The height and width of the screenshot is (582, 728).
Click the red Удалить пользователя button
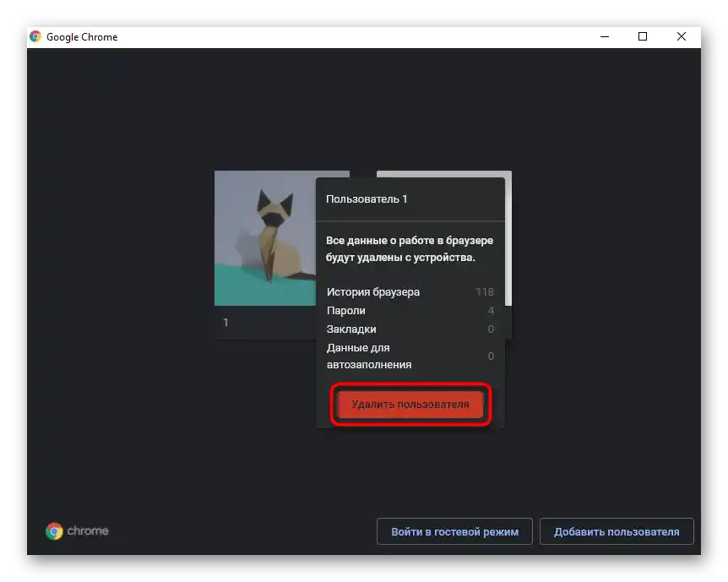pos(410,404)
